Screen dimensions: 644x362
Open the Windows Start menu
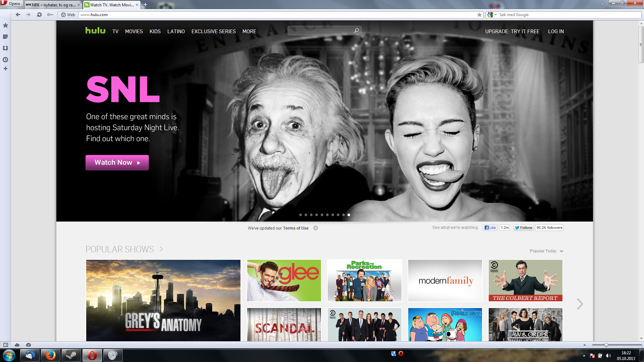[9, 355]
